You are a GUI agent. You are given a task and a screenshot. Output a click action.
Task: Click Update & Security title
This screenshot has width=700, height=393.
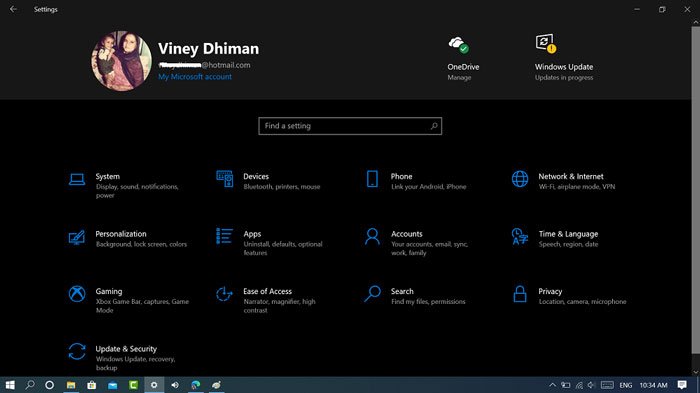[x=126, y=349]
